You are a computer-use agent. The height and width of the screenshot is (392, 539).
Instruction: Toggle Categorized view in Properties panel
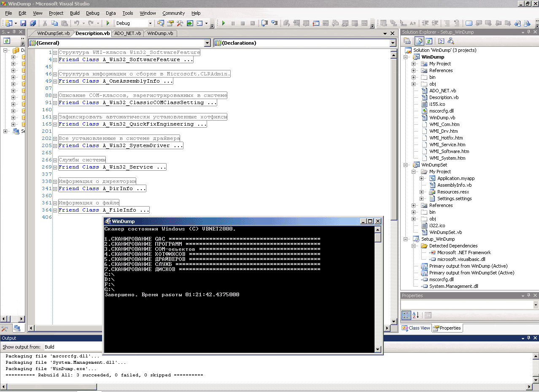coord(406,315)
